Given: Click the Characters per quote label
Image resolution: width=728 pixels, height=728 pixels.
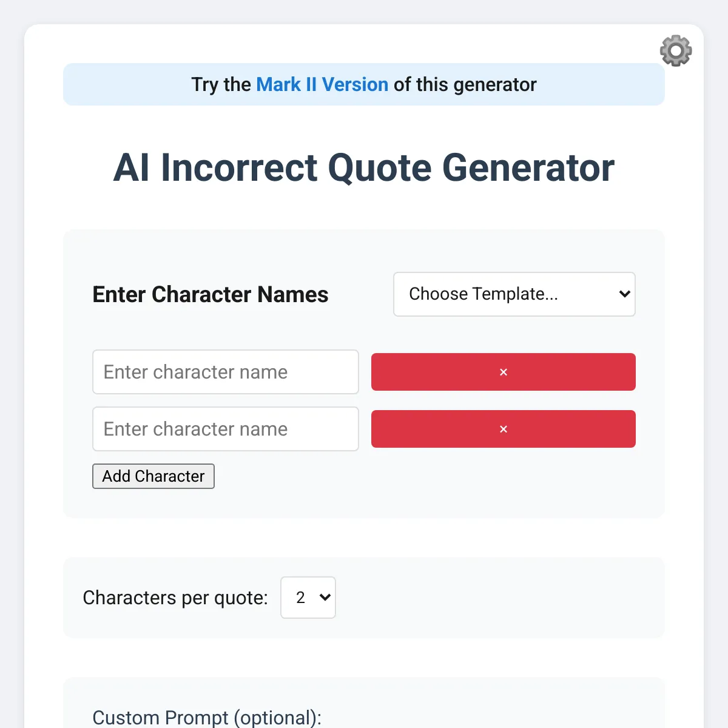Looking at the screenshot, I should click(175, 598).
